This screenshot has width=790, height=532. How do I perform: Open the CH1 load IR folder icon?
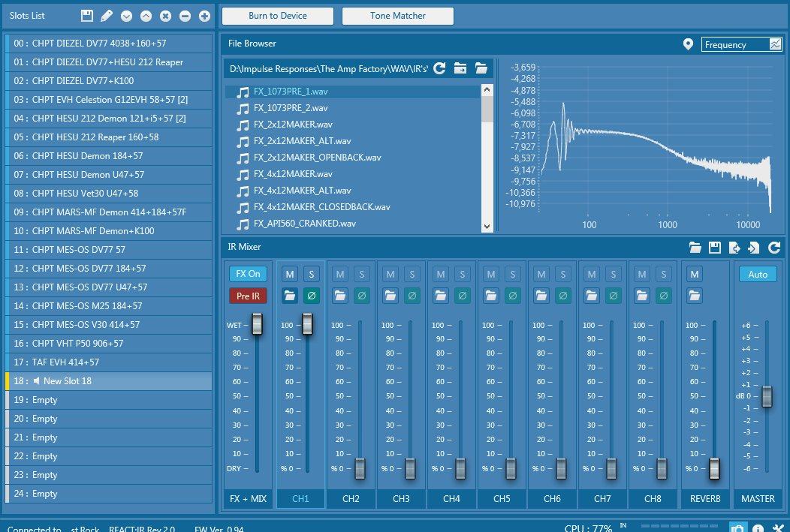[x=290, y=296]
